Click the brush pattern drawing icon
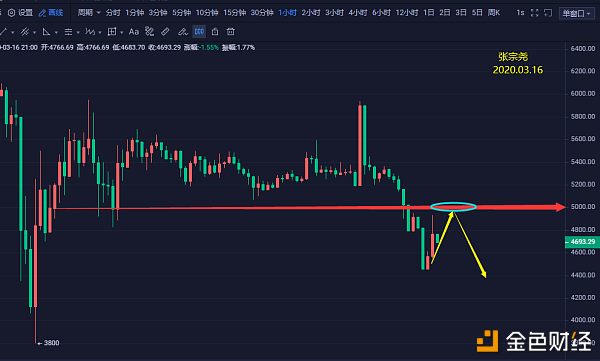The width and height of the screenshot is (600, 361). (x=150, y=31)
